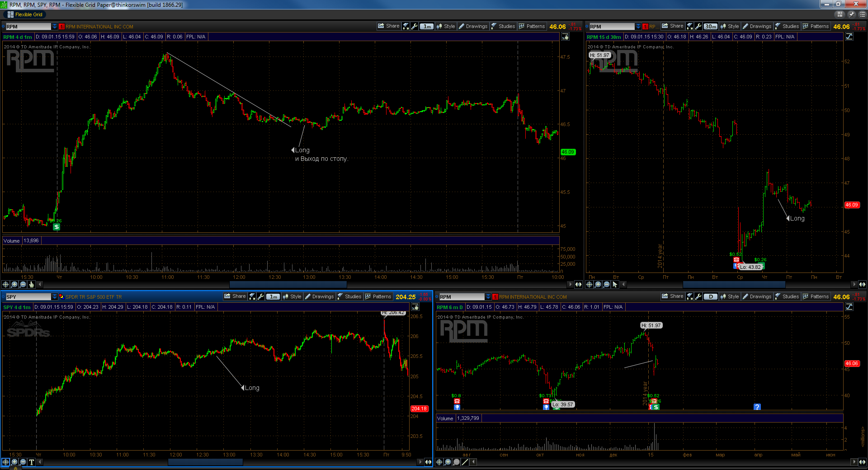Expand the SPY symbol dropdown arrow
This screenshot has height=470, width=868.
(55, 297)
